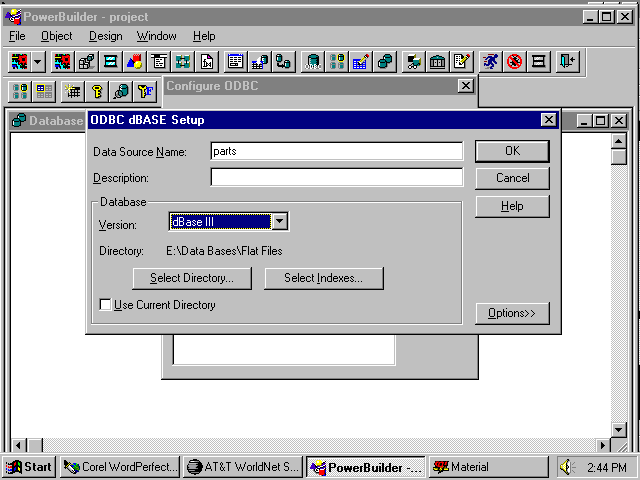Click the Application painter icon in PowerBar

[19, 62]
